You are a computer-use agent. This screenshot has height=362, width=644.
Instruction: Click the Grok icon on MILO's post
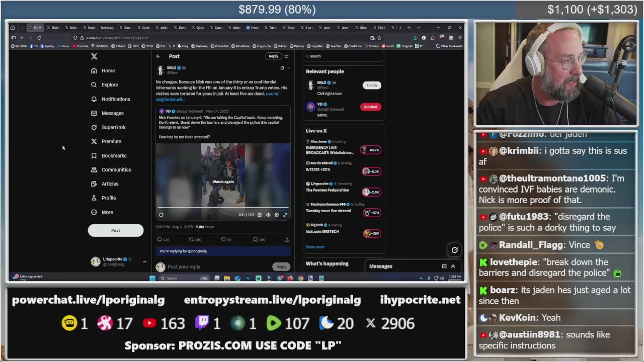click(x=282, y=68)
